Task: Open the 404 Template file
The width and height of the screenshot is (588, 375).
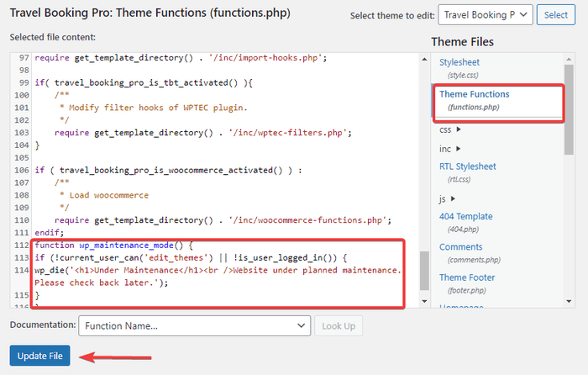Action: point(465,216)
